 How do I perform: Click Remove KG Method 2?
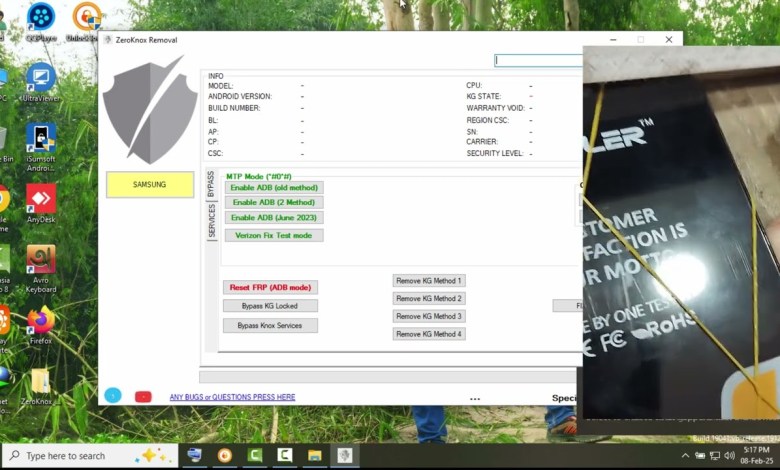(429, 298)
